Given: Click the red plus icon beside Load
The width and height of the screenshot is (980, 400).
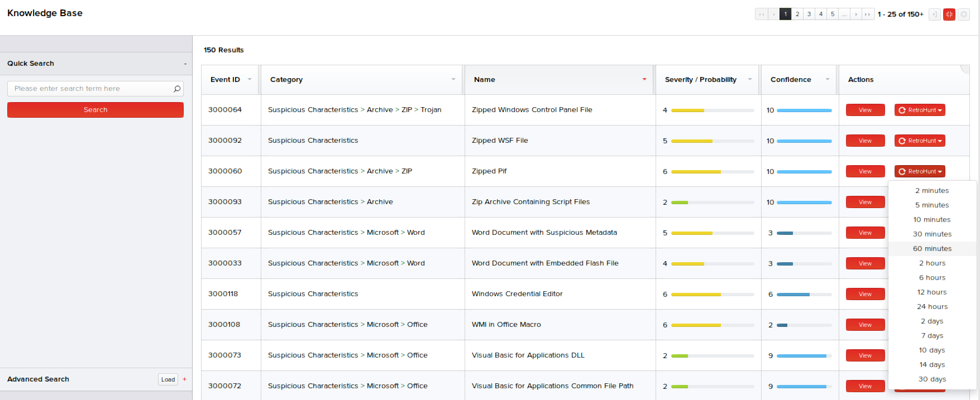Looking at the screenshot, I should click(x=185, y=379).
